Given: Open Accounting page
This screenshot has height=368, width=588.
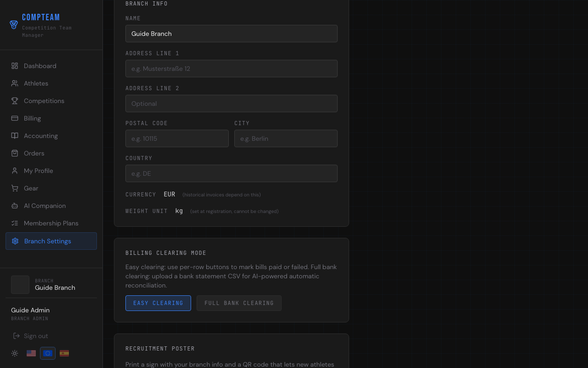Looking at the screenshot, I should pyautogui.click(x=51, y=136).
